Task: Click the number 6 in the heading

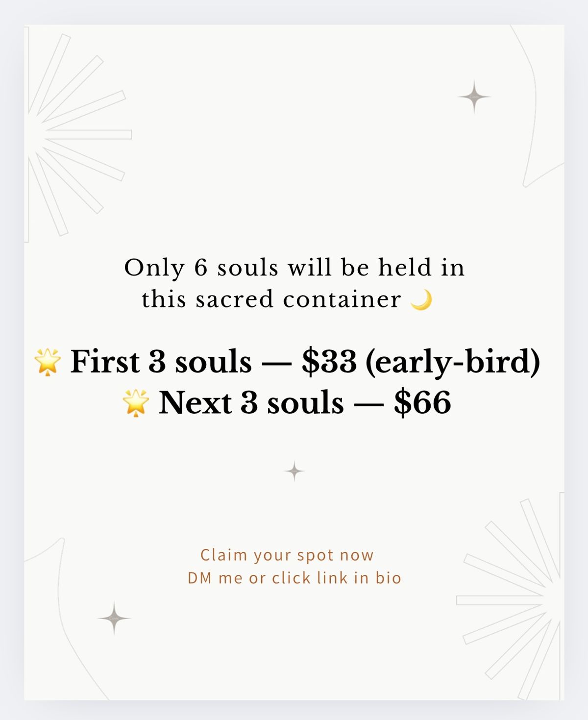Action: pyautogui.click(x=201, y=268)
